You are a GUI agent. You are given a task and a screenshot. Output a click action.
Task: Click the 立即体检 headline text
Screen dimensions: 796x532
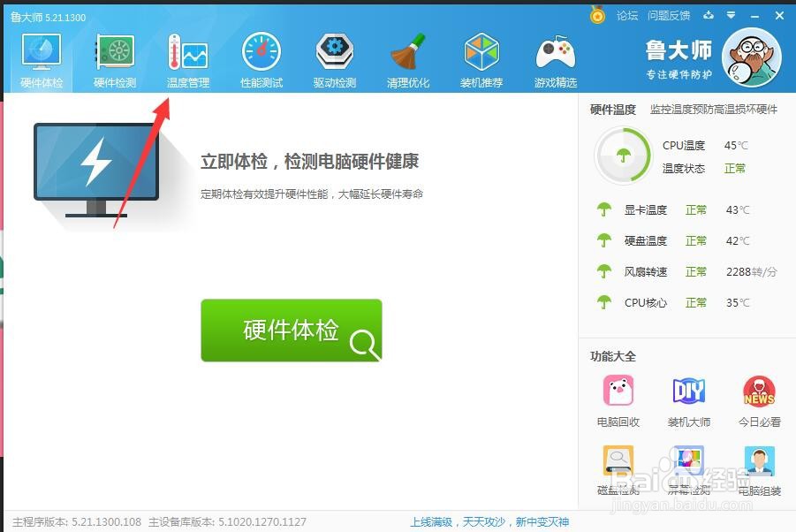pyautogui.click(x=310, y=162)
